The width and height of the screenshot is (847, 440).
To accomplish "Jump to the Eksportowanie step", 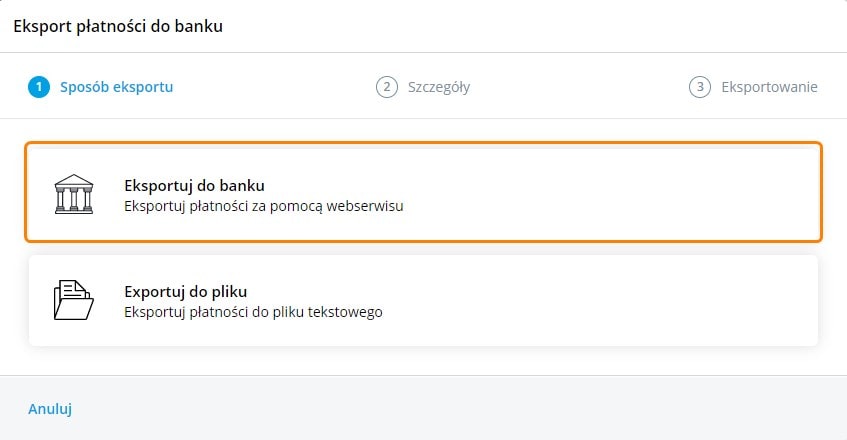I will pos(769,87).
